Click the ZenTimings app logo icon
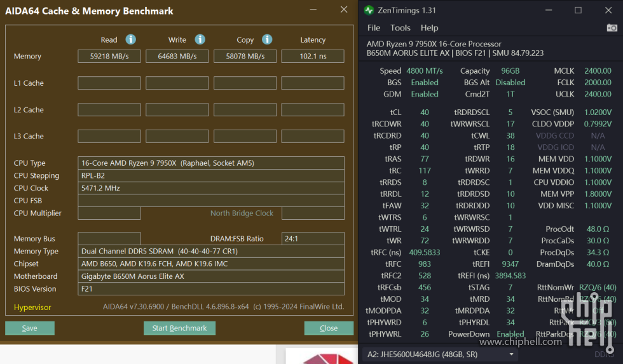 369,10
